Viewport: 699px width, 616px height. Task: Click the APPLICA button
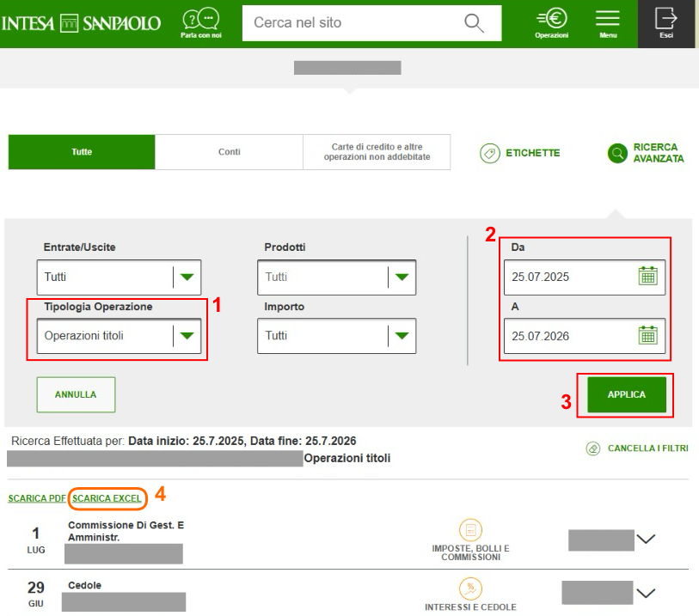(626, 394)
